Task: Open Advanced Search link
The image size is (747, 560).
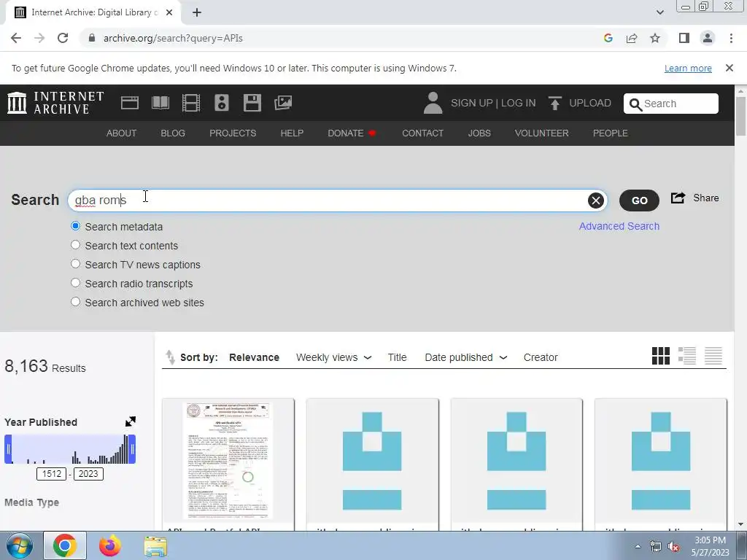Action: click(619, 226)
